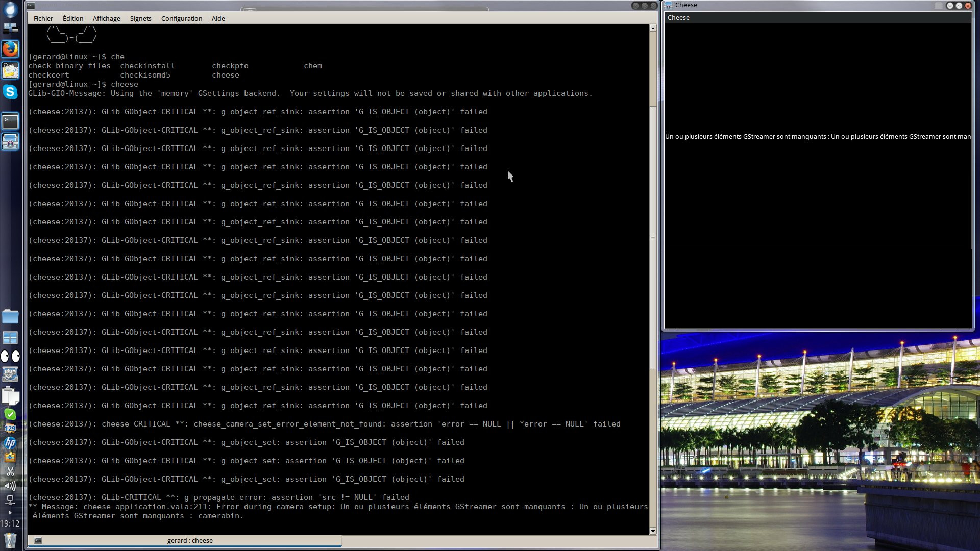980x551 pixels.
Task: Click the volume speaker tray icon
Action: [x=10, y=486]
